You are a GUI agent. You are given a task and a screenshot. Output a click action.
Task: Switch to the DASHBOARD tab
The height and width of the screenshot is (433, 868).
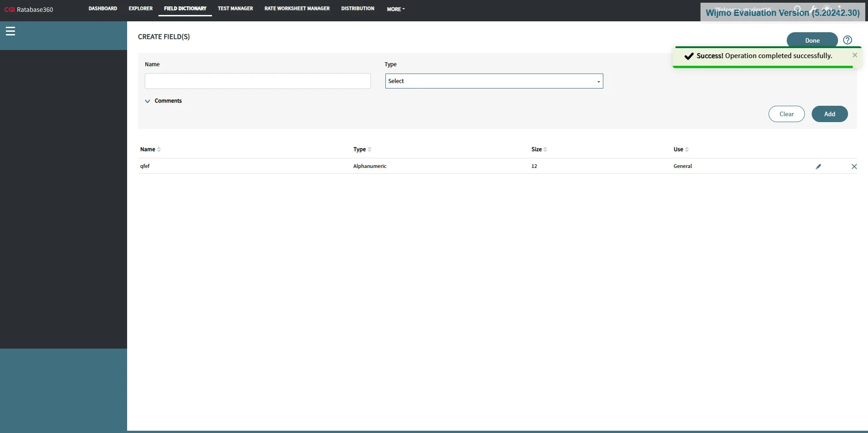tap(103, 8)
